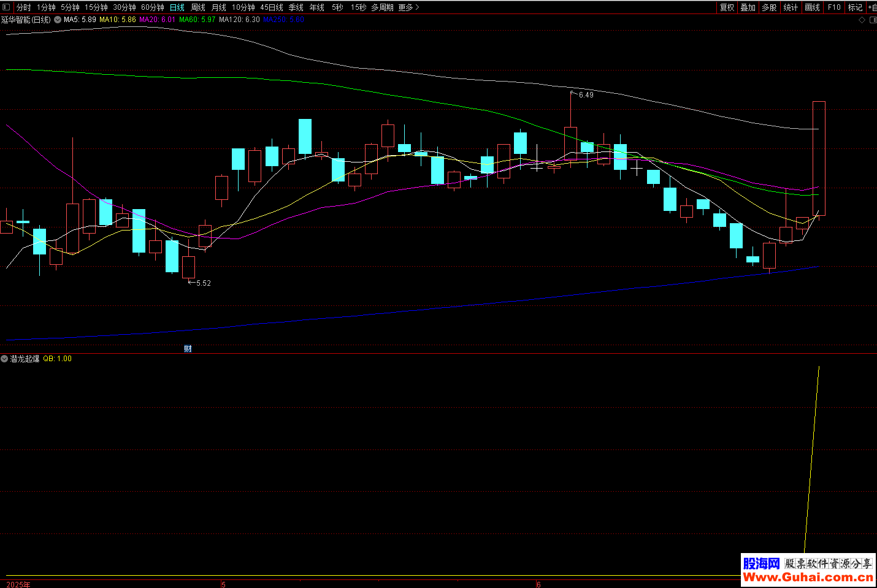This screenshot has height=588, width=877.
Task: Click MA250 blue label
Action: tap(283, 20)
